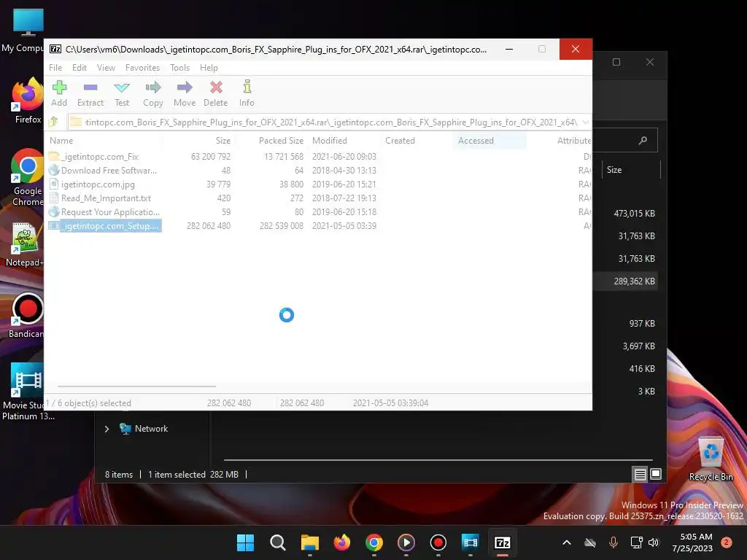The height and width of the screenshot is (560, 747).
Task: Click the Explorer search icon
Action: click(x=643, y=141)
